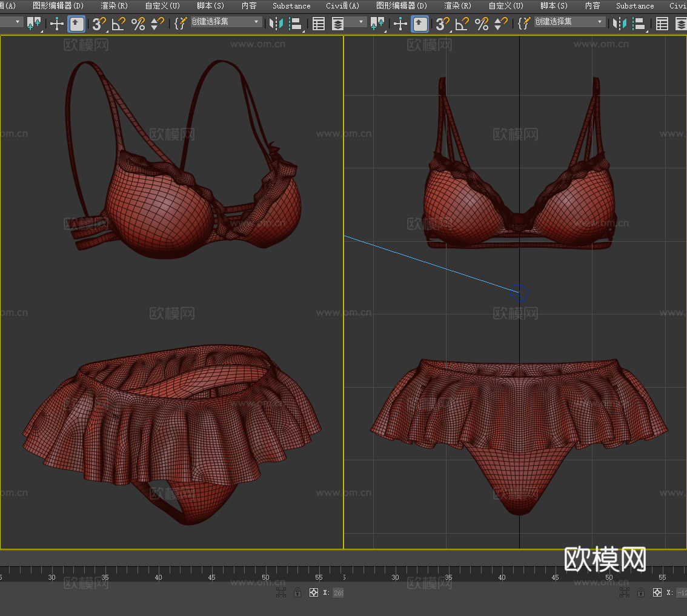
Task: Toggle Percent Snap in the left toolbar
Action: [138, 24]
